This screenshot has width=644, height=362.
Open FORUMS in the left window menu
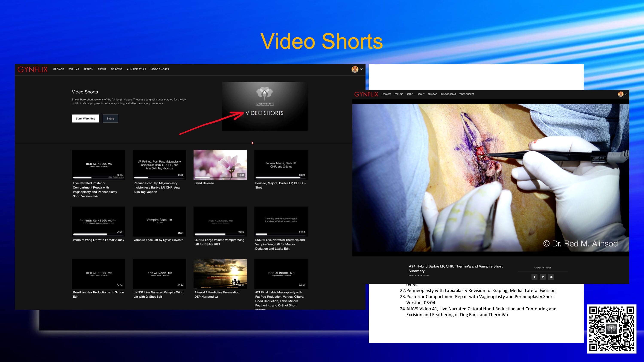click(74, 69)
